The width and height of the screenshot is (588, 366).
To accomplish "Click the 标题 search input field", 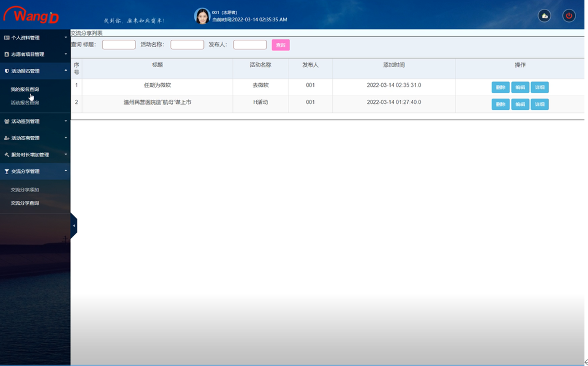I will coord(118,44).
